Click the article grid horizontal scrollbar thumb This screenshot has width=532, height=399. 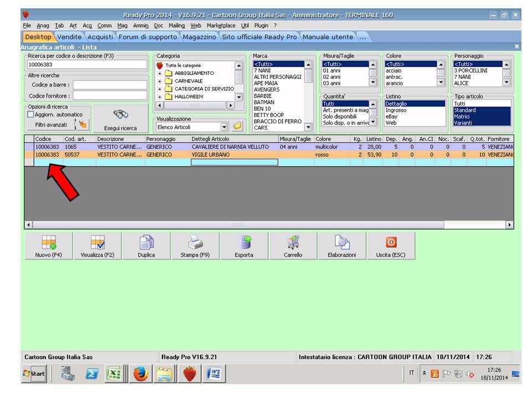click(238, 224)
